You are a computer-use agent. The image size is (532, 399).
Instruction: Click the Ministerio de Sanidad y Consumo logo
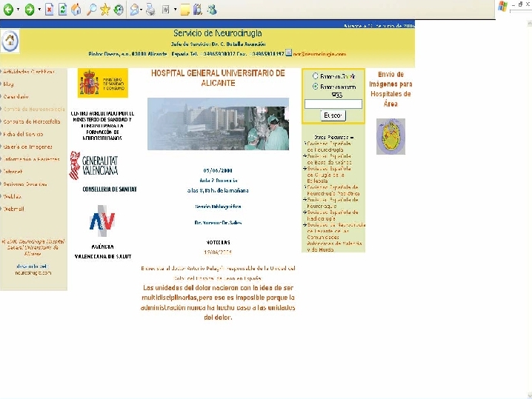(103, 83)
